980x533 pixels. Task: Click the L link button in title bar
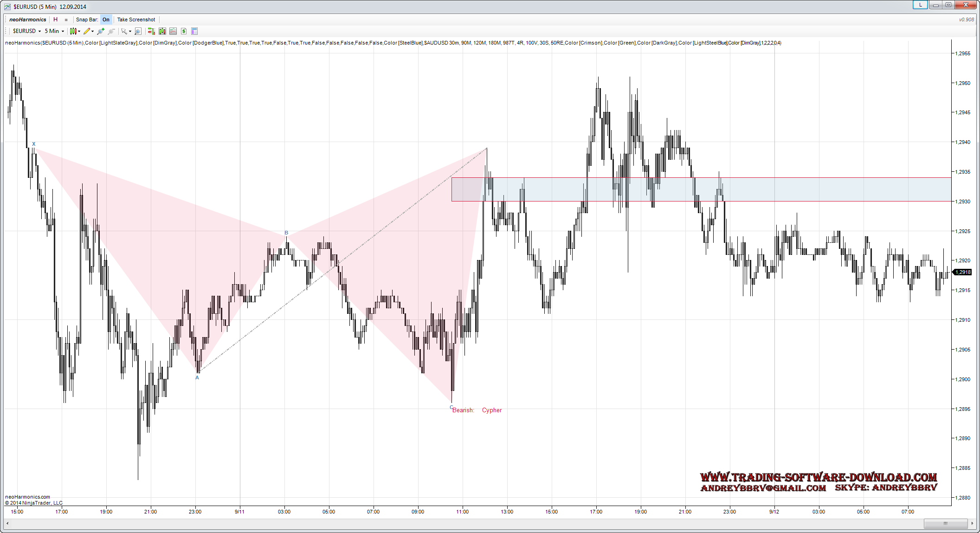pyautogui.click(x=920, y=5)
